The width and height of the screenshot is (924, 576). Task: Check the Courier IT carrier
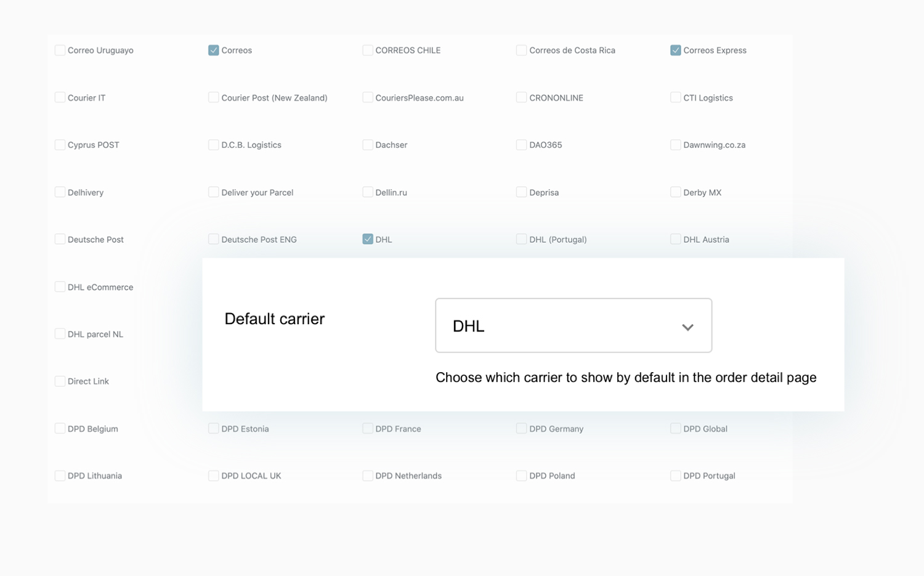tap(60, 97)
